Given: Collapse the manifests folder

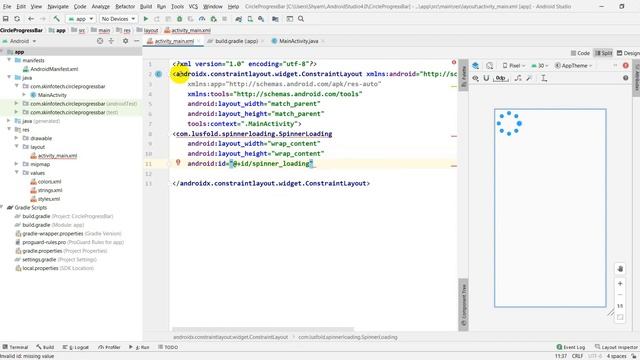Looking at the screenshot, I should click(x=9, y=60).
